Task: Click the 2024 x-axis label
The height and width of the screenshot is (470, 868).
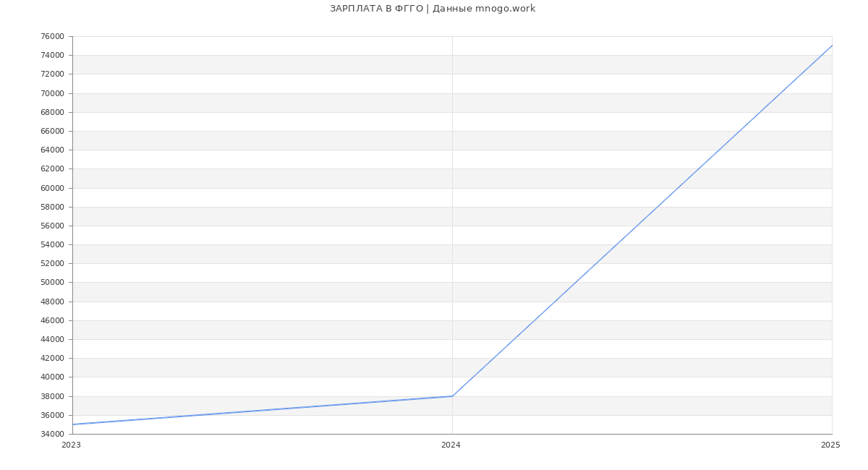Action: pyautogui.click(x=451, y=445)
